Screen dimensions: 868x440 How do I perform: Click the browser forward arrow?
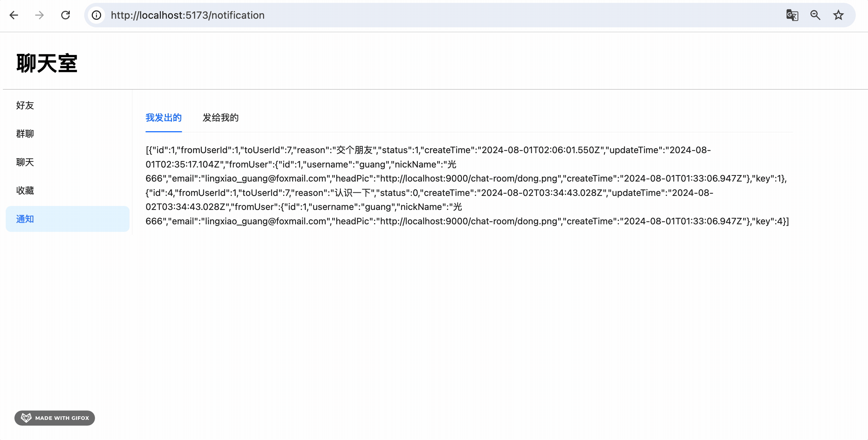[40, 15]
